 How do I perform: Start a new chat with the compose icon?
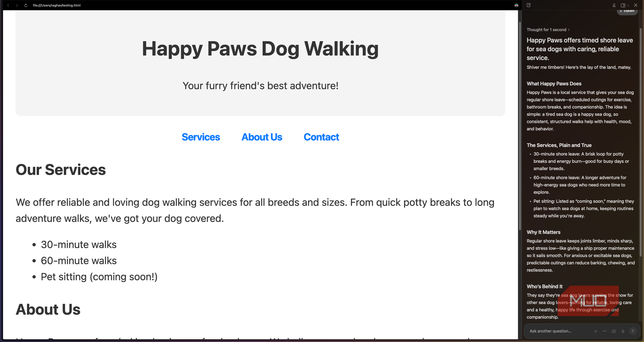[528, 5]
